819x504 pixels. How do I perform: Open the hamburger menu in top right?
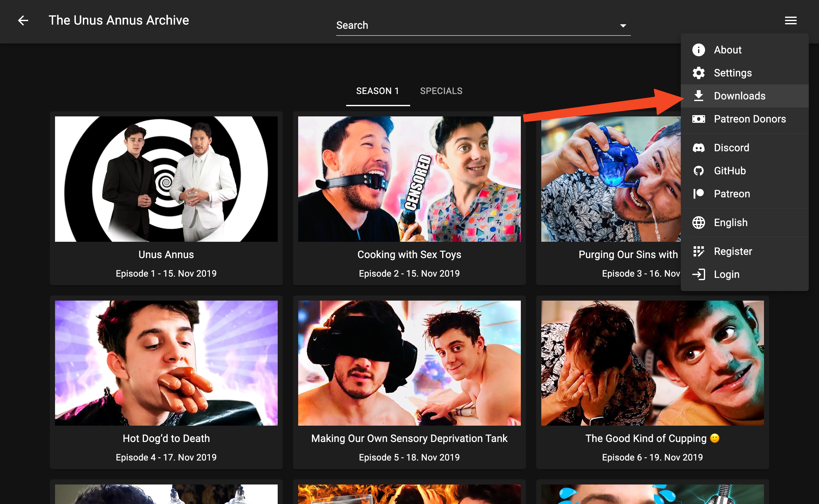pyautogui.click(x=790, y=20)
